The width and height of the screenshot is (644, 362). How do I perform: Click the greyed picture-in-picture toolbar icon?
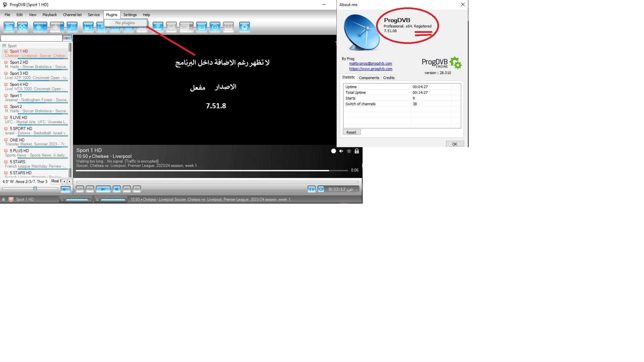[x=184, y=27]
